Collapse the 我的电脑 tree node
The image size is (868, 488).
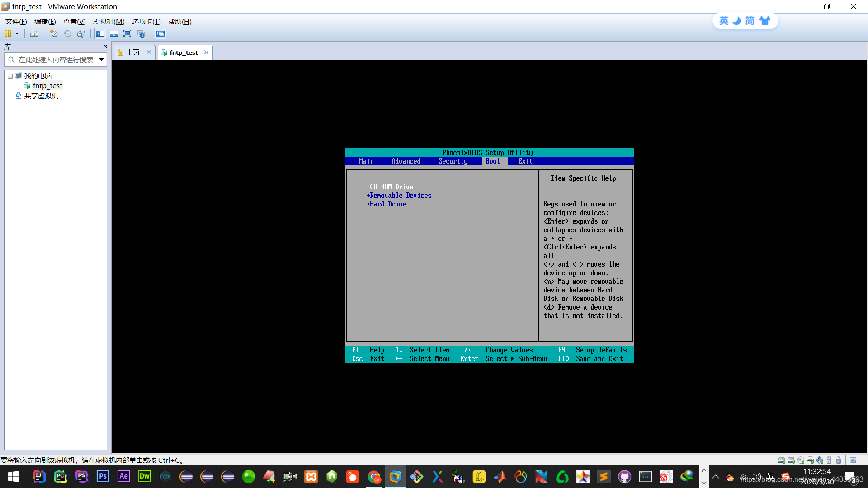pyautogui.click(x=10, y=76)
